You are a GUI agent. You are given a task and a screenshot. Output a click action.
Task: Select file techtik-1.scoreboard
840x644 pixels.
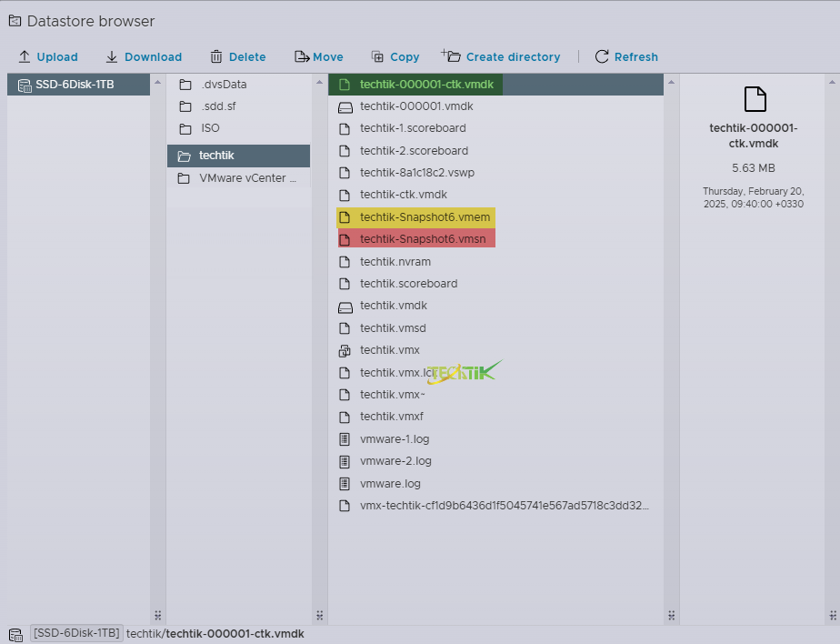click(x=413, y=128)
